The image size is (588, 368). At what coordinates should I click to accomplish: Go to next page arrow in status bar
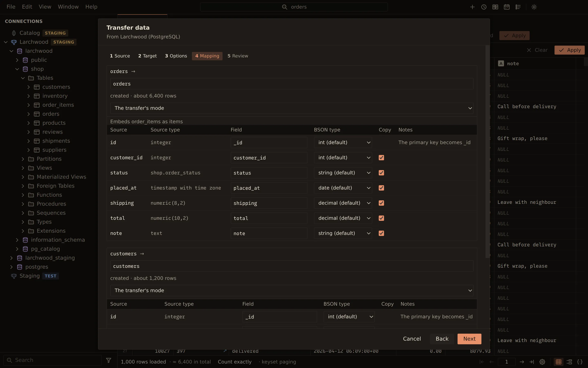coord(521,362)
